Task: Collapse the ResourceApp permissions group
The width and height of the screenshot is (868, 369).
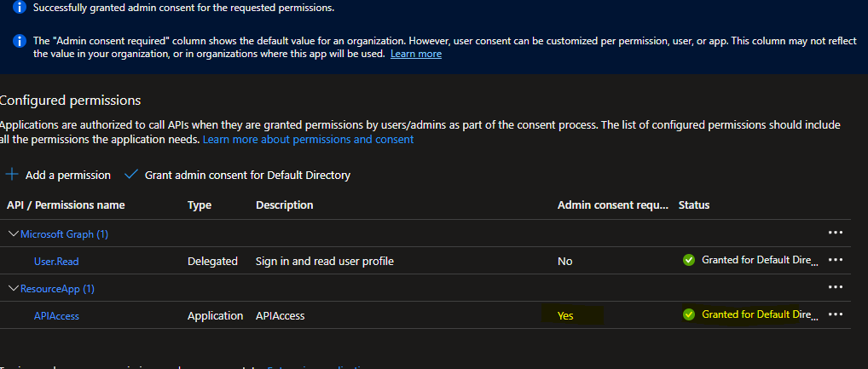Action: tap(14, 288)
